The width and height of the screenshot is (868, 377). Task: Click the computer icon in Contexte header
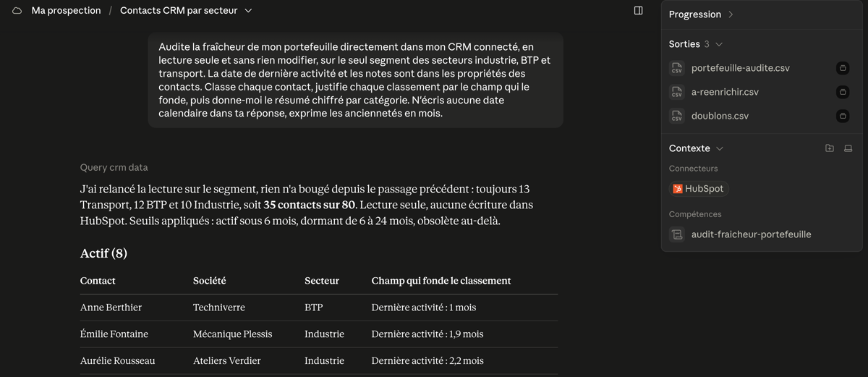848,148
